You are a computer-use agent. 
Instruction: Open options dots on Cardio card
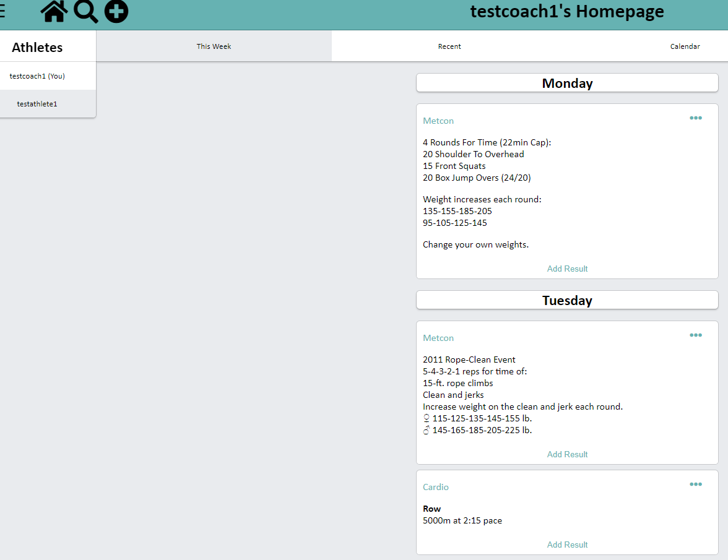pyautogui.click(x=696, y=485)
